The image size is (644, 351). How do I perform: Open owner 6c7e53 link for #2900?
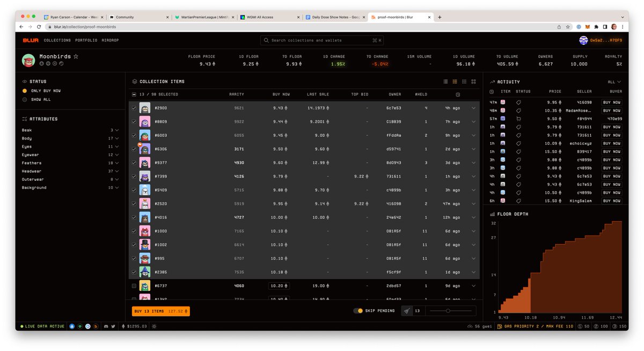[393, 108]
